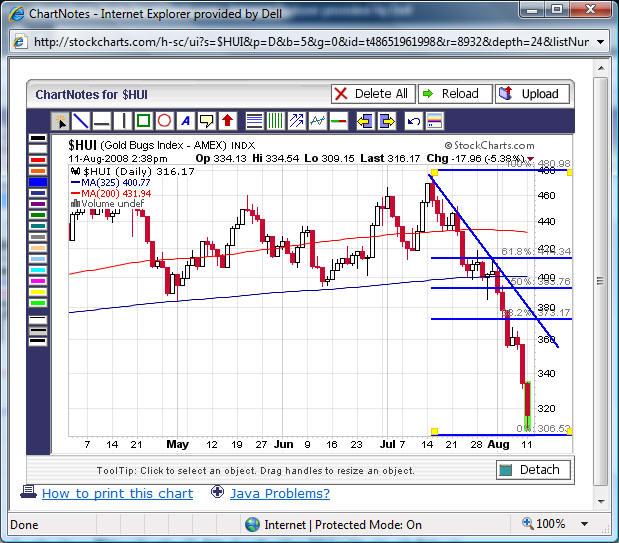Open the Java Problems? link

click(280, 493)
